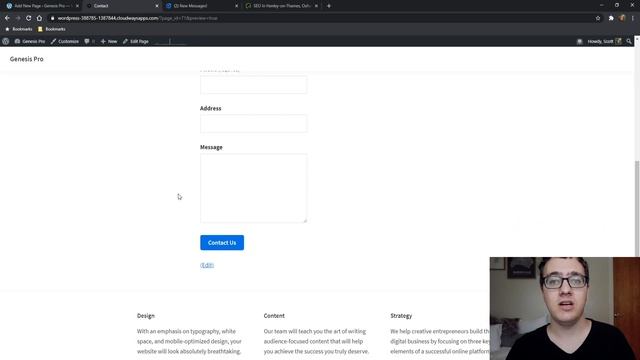Switch to the New Messages tab
The height and width of the screenshot is (360, 640).
201,6
